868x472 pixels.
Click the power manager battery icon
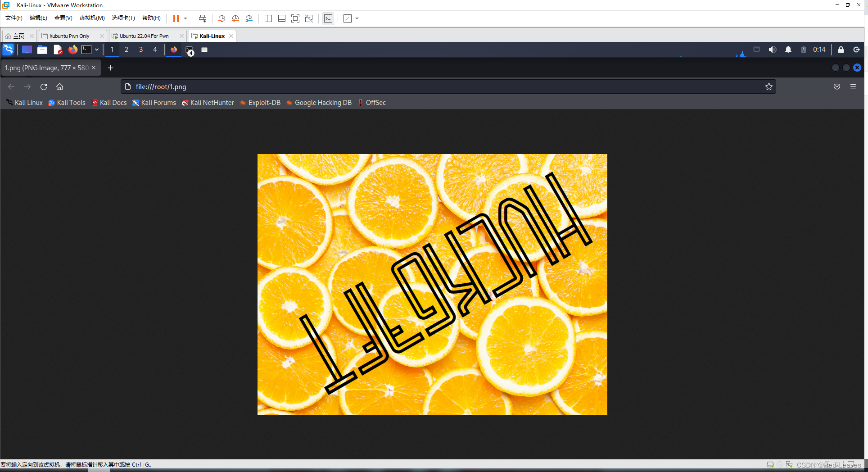pyautogui.click(x=804, y=50)
